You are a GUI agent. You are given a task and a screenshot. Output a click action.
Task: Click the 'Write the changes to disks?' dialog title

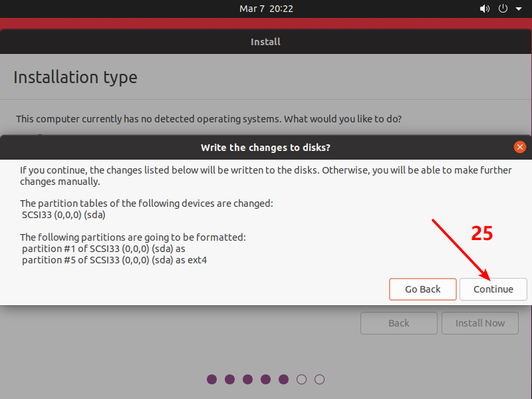tap(266, 147)
